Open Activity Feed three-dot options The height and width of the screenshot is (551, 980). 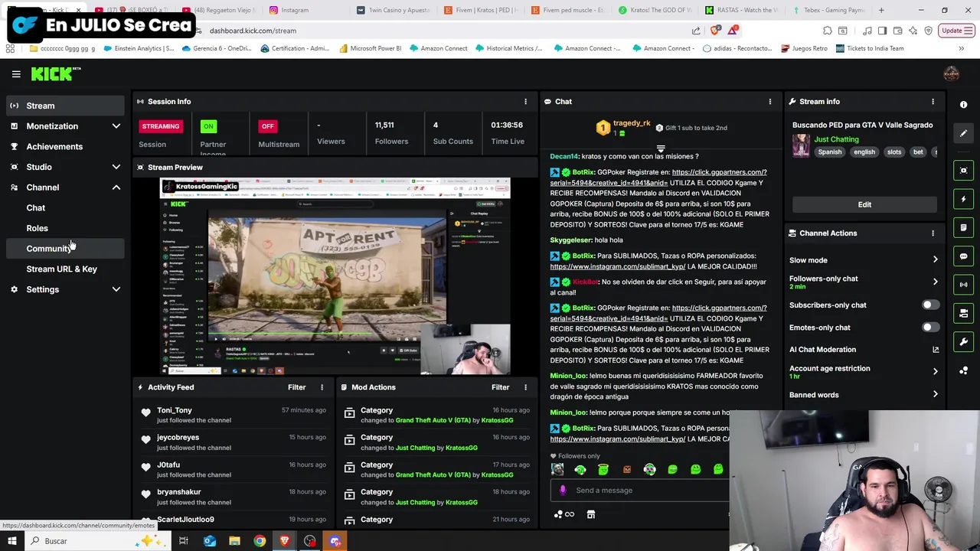click(322, 387)
